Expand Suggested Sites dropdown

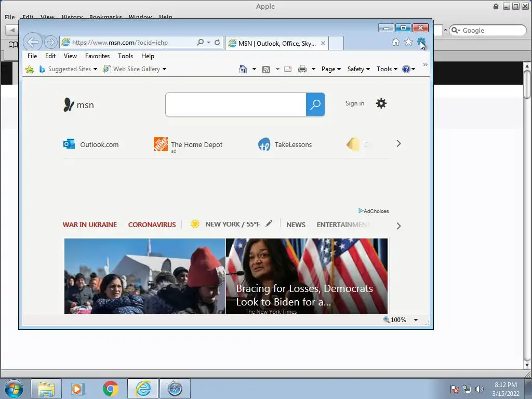96,69
